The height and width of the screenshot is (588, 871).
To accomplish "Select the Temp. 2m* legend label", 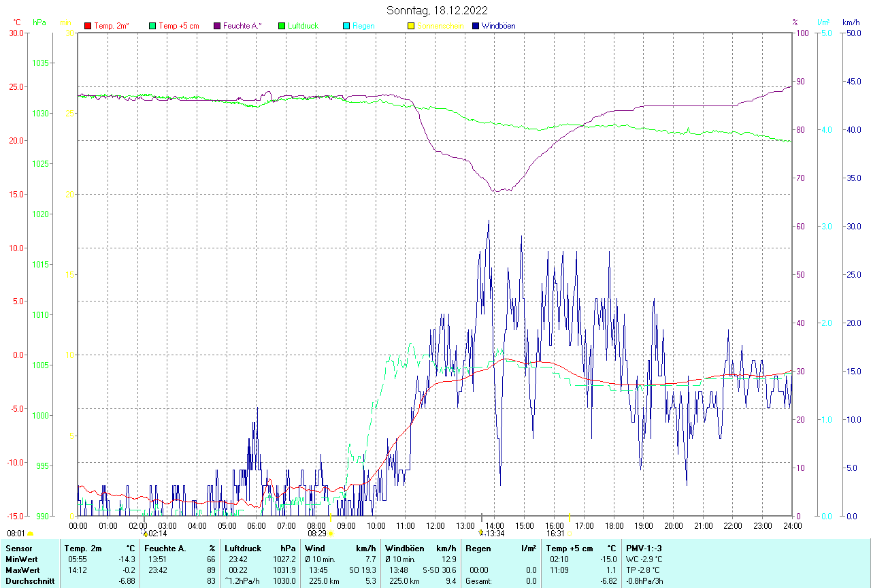I will point(112,26).
